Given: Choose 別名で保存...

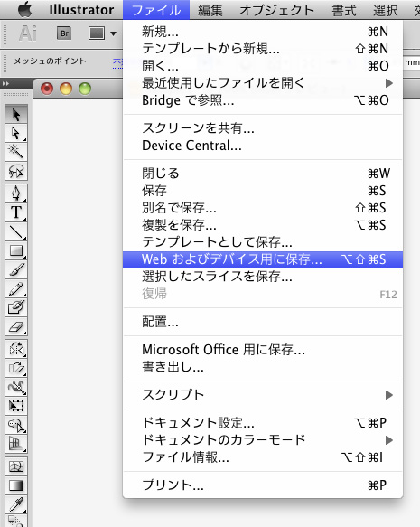Looking at the screenshot, I should coord(263,208).
